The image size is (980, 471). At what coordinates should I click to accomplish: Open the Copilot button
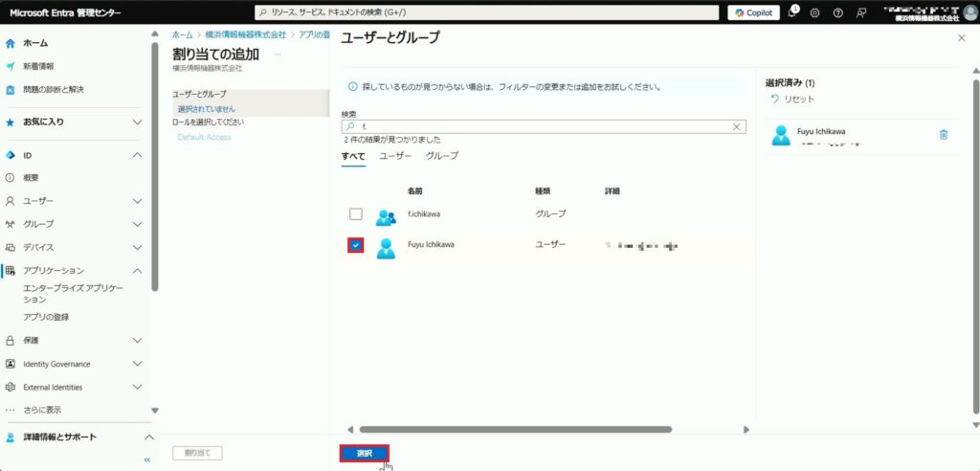point(753,12)
